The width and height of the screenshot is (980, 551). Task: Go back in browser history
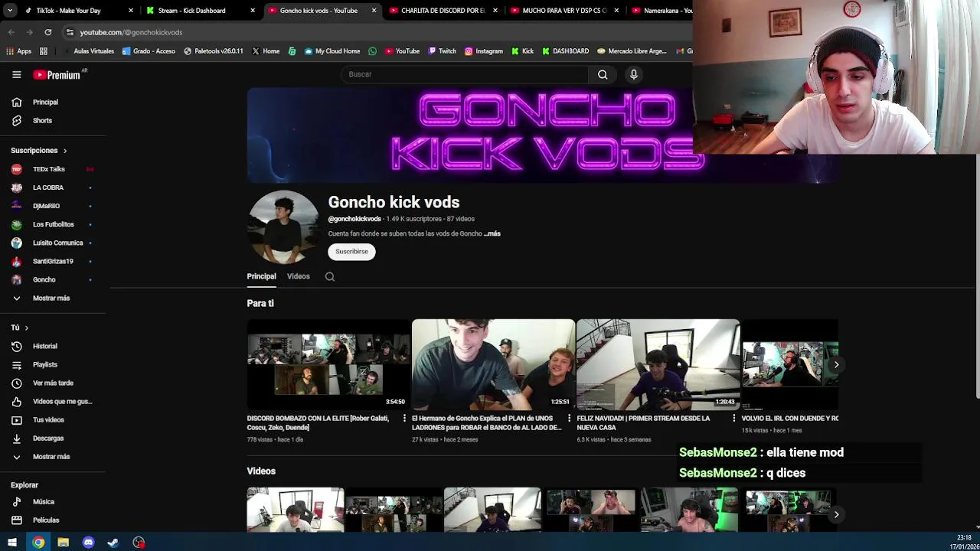[11, 32]
